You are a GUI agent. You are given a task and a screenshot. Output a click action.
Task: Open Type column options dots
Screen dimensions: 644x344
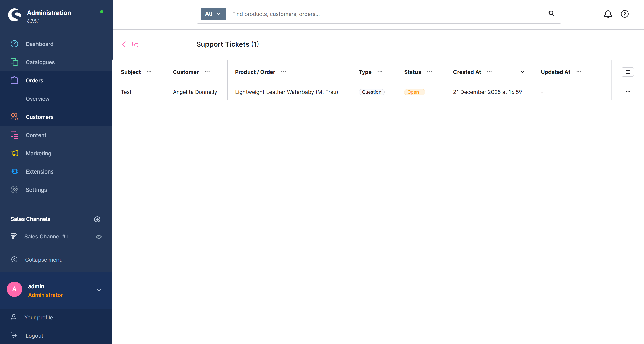[380, 72]
